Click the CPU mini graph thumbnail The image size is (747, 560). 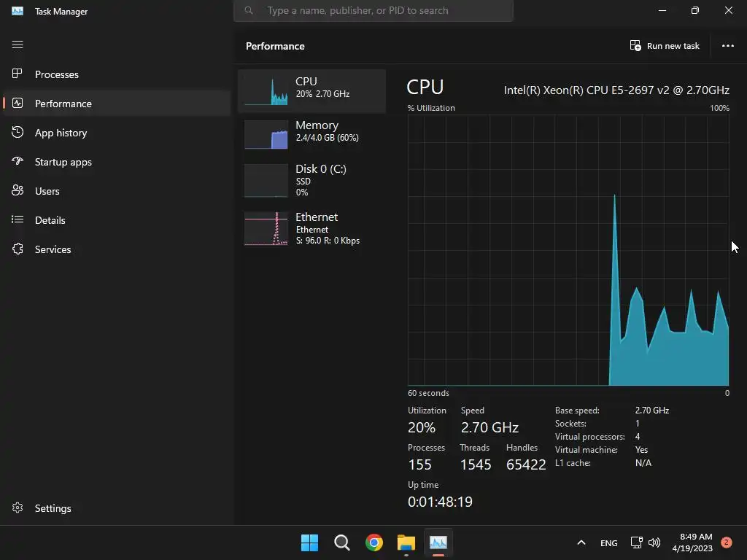(x=266, y=91)
